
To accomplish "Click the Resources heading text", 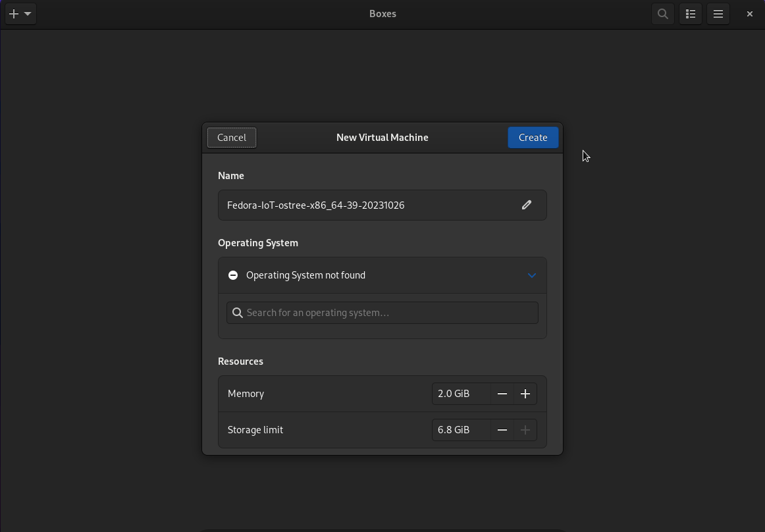I will 240,361.
